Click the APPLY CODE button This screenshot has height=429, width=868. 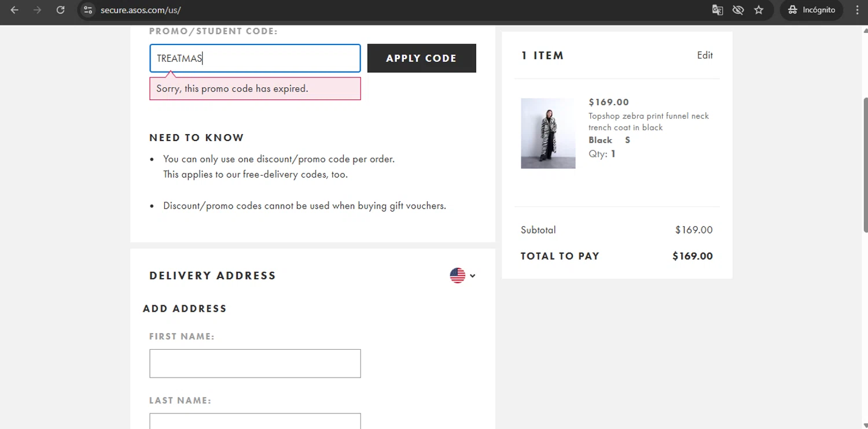(422, 58)
